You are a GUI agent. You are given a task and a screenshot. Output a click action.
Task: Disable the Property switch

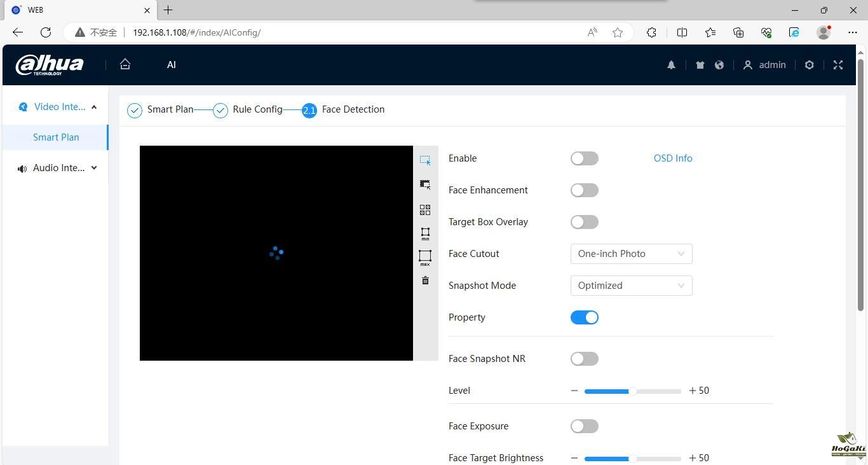(584, 317)
